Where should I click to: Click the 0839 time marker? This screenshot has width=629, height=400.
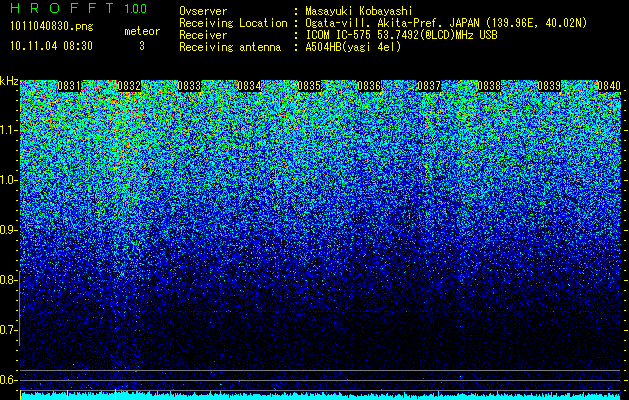coord(549,86)
